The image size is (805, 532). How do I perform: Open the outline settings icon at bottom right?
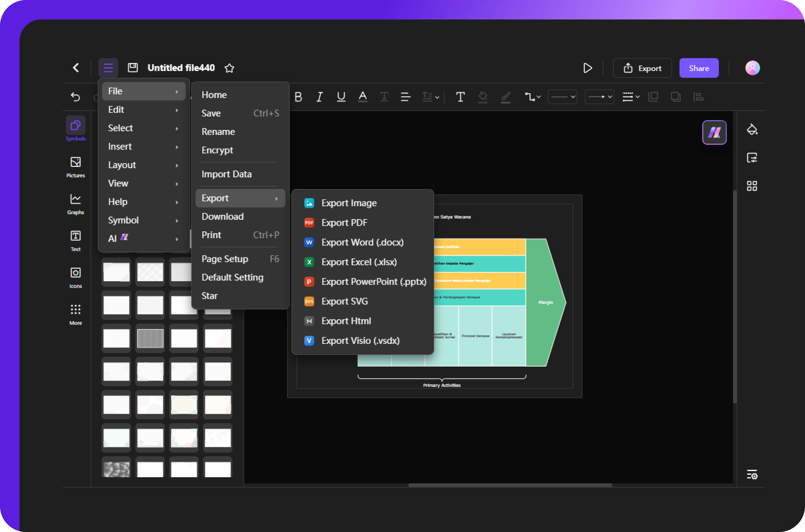(752, 475)
